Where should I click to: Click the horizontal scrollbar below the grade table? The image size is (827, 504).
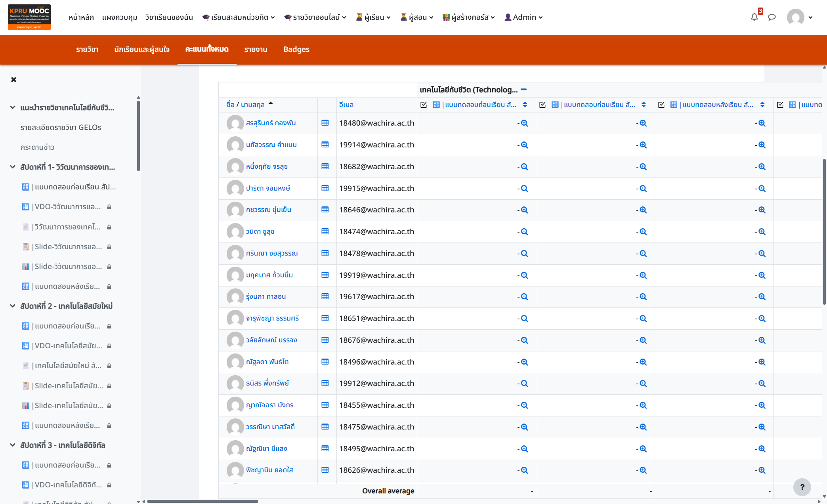pos(202,501)
